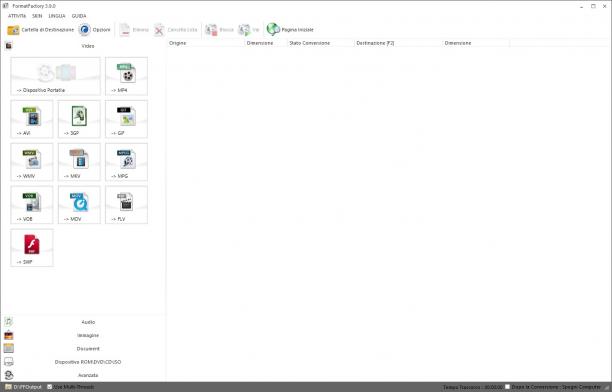Click the Avanzate section icon
This screenshot has width=612, height=392.
9,375
